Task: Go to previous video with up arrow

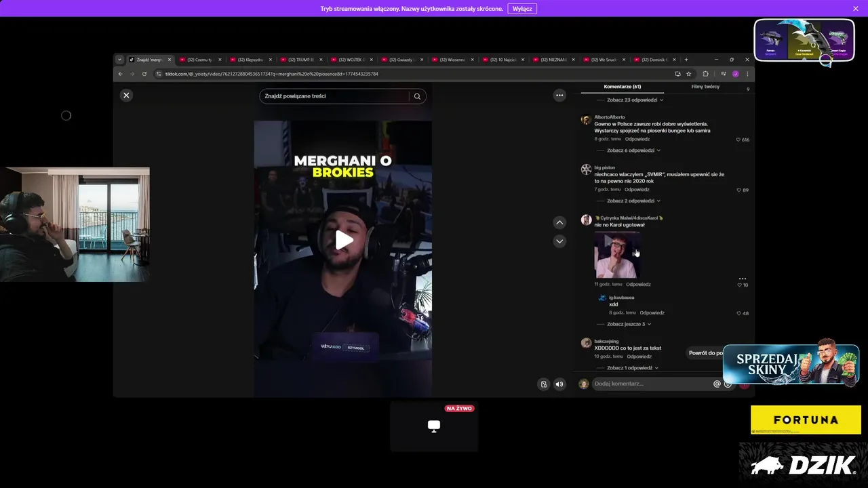Action: [559, 222]
